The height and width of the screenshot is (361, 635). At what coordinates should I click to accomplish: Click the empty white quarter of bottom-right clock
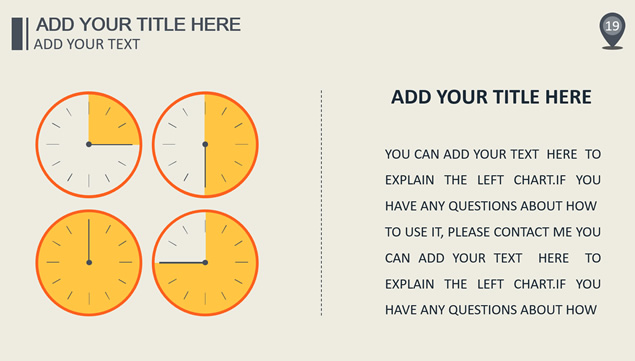click(183, 240)
